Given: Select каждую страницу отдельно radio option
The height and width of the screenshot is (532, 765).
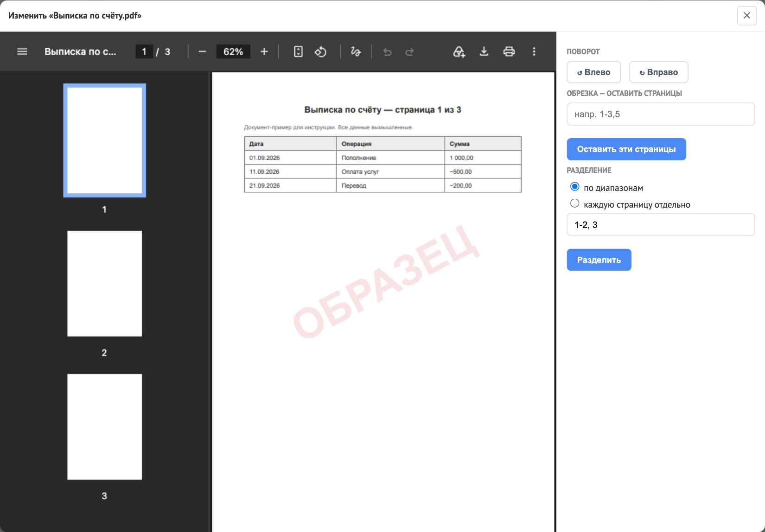Looking at the screenshot, I should click(575, 203).
